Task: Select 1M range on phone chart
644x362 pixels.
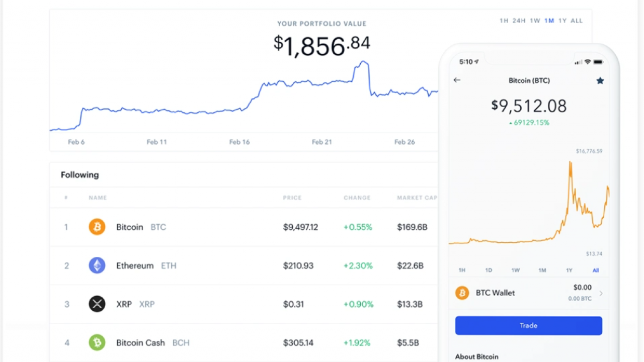Action: pos(542,270)
